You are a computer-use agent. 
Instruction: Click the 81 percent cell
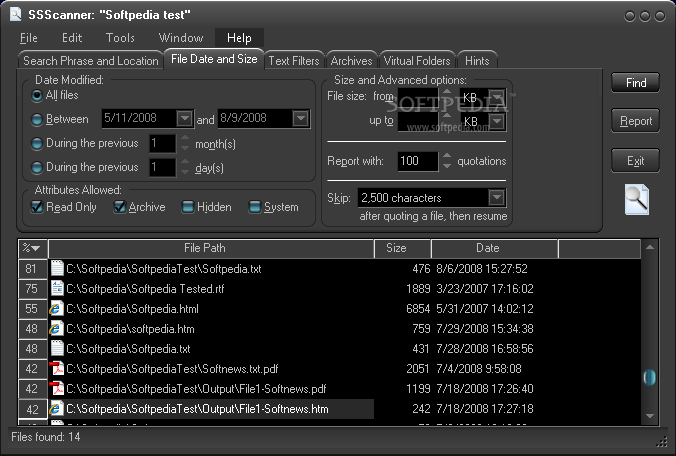click(32, 269)
